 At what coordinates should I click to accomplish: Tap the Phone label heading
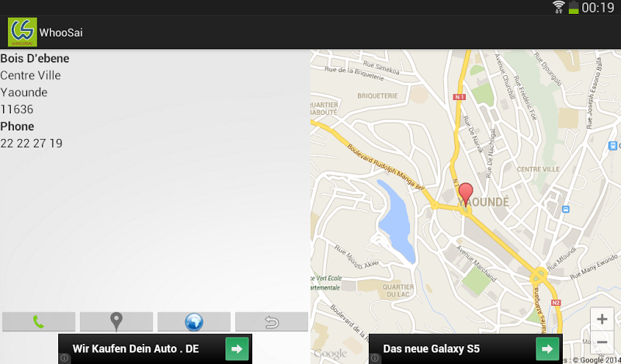pos(17,127)
